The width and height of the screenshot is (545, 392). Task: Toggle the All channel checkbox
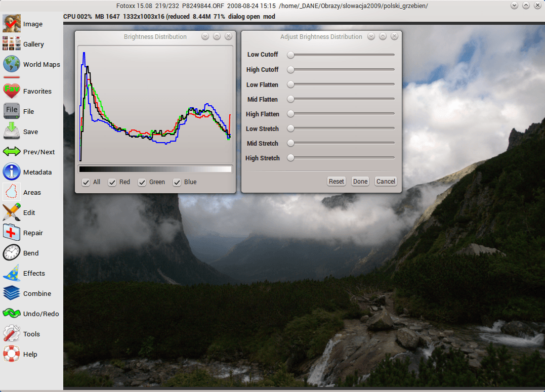[x=86, y=182]
